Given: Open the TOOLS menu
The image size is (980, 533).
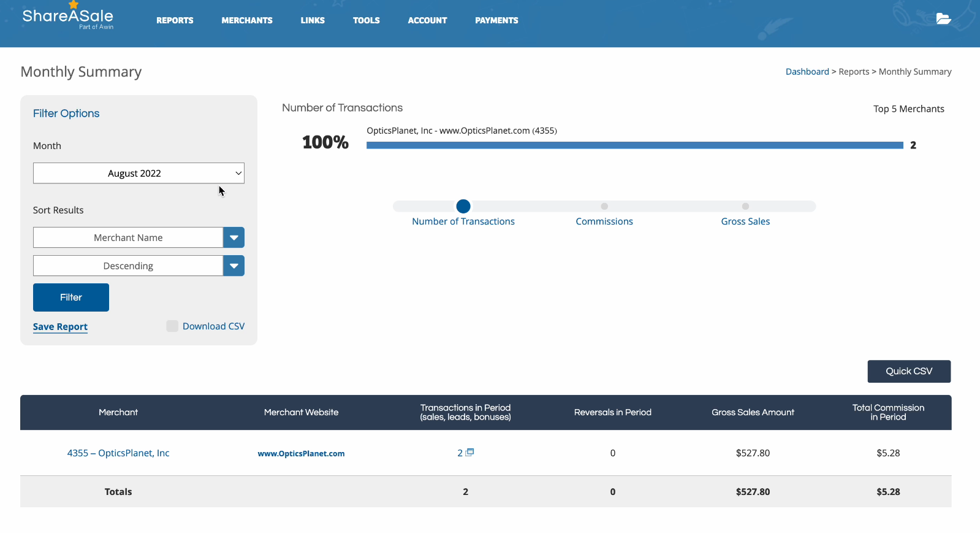Looking at the screenshot, I should tap(367, 20).
